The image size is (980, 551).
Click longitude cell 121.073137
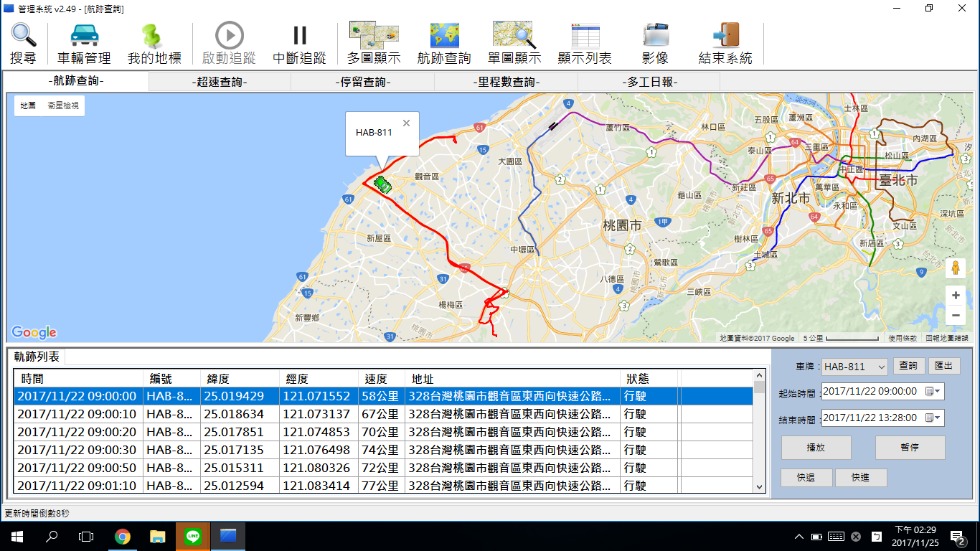tap(316, 414)
